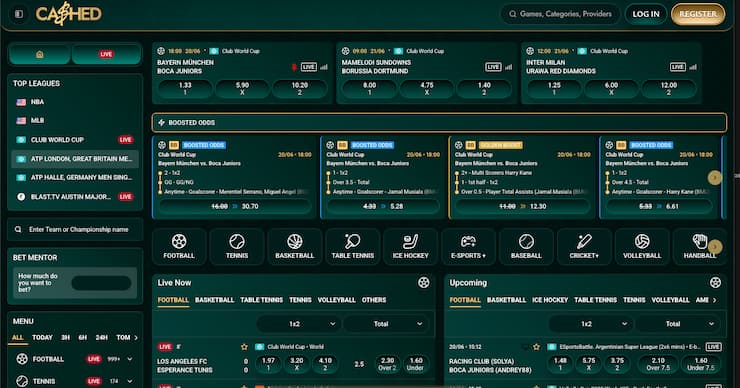
Task: Select the Tennis sport icon
Action: click(x=237, y=246)
